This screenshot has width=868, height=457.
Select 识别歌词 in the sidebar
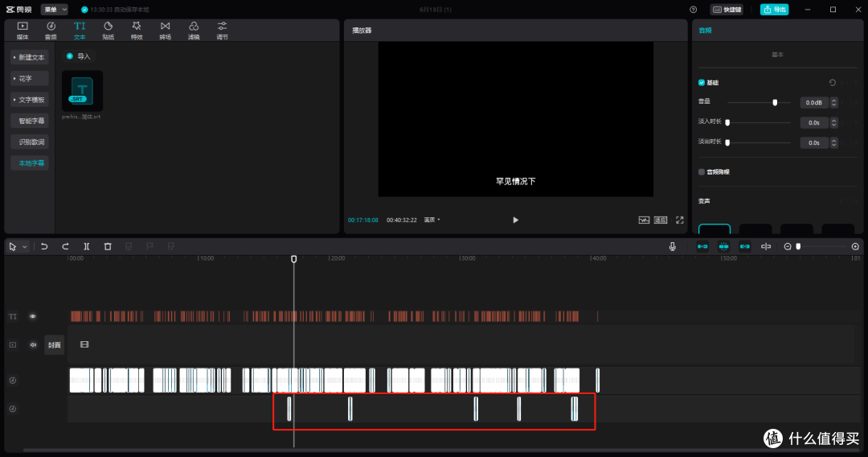pos(30,142)
